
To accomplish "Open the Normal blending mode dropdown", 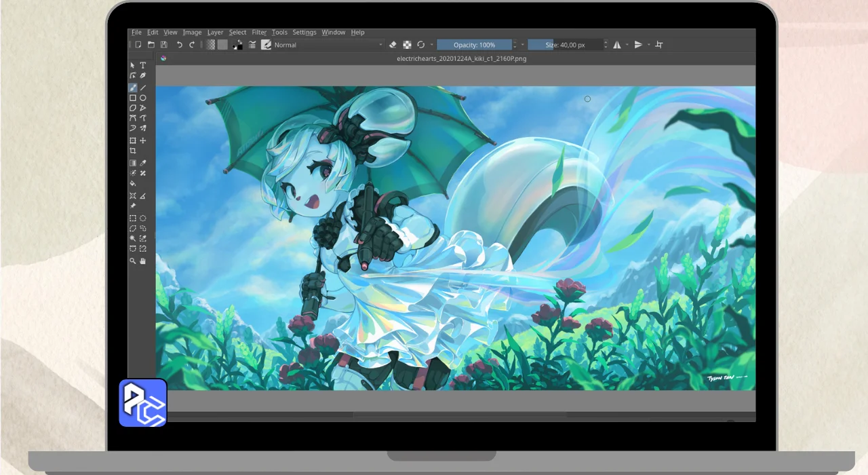I will (x=329, y=45).
